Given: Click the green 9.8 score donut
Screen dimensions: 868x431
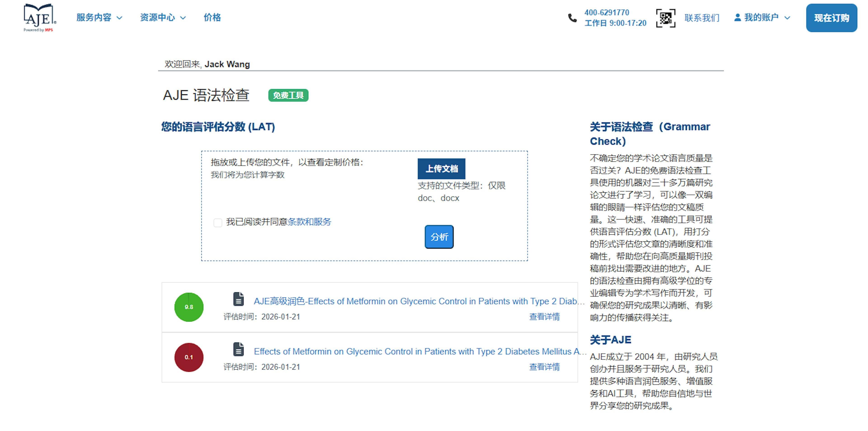Looking at the screenshot, I should 189,307.
